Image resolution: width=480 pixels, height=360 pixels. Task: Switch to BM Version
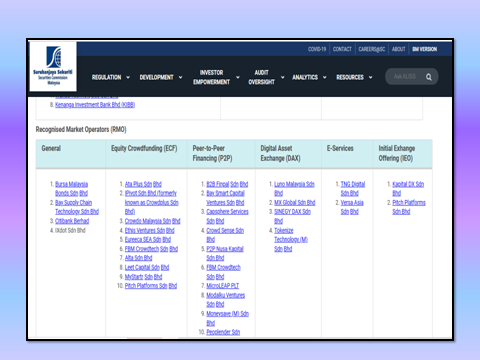point(425,49)
